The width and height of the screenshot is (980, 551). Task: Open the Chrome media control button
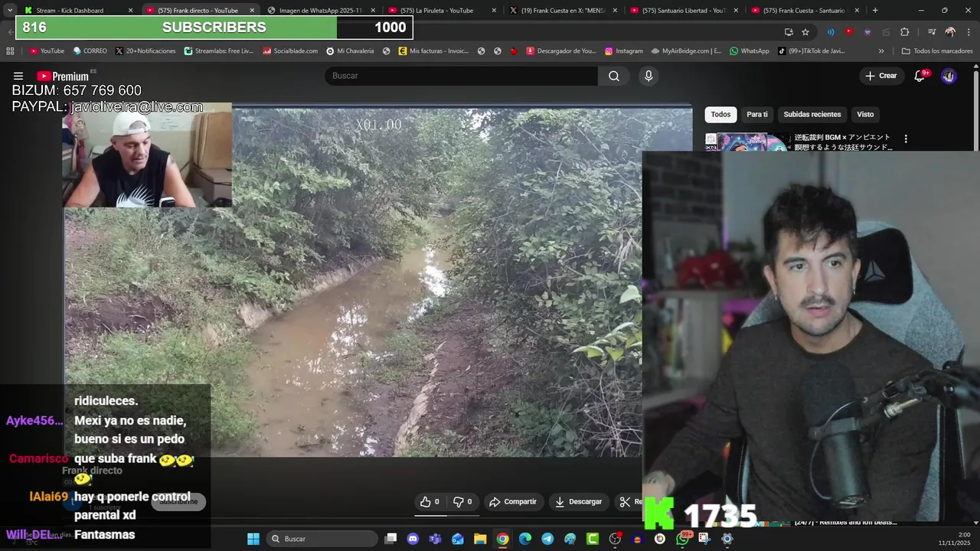932,32
